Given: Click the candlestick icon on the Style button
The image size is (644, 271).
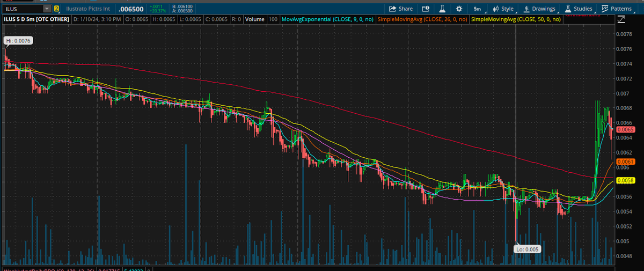Looking at the screenshot, I should click(x=496, y=9).
